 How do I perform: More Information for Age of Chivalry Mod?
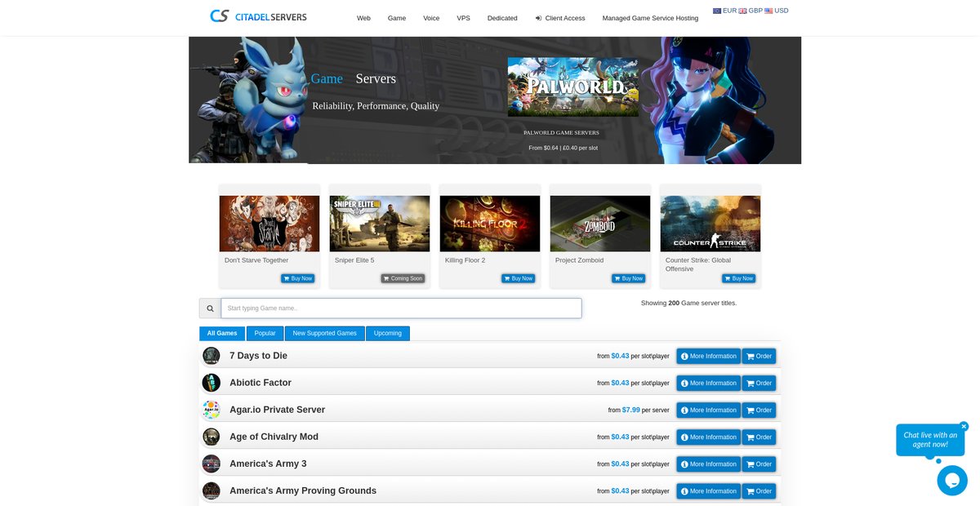709,437
